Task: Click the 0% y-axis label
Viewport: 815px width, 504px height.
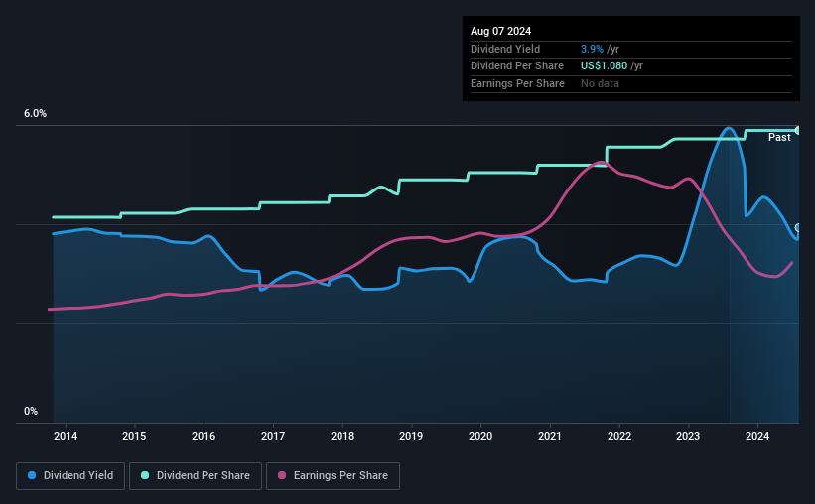Action: coord(31,411)
